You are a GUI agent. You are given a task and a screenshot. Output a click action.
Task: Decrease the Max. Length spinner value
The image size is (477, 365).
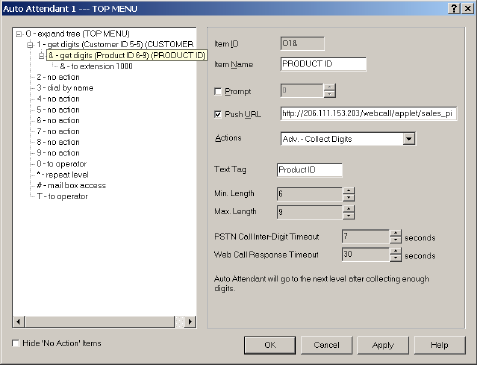tap(348, 216)
